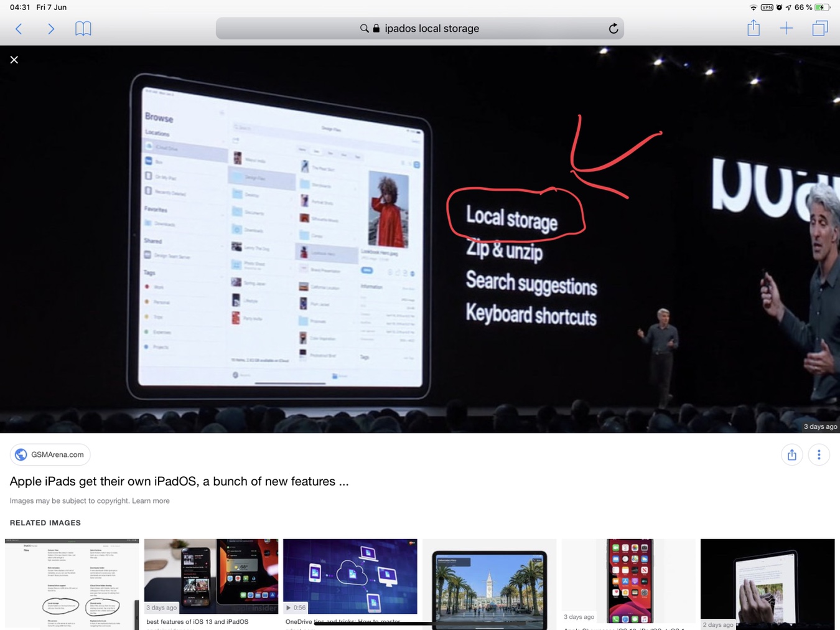
Task: Reload the current page
Action: [613, 29]
